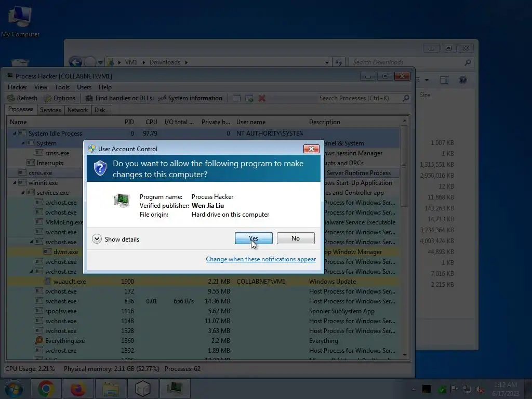The image size is (532, 399).
Task: Open the Explorer view options dropdown arrow
Action: pyautogui.click(x=427, y=80)
